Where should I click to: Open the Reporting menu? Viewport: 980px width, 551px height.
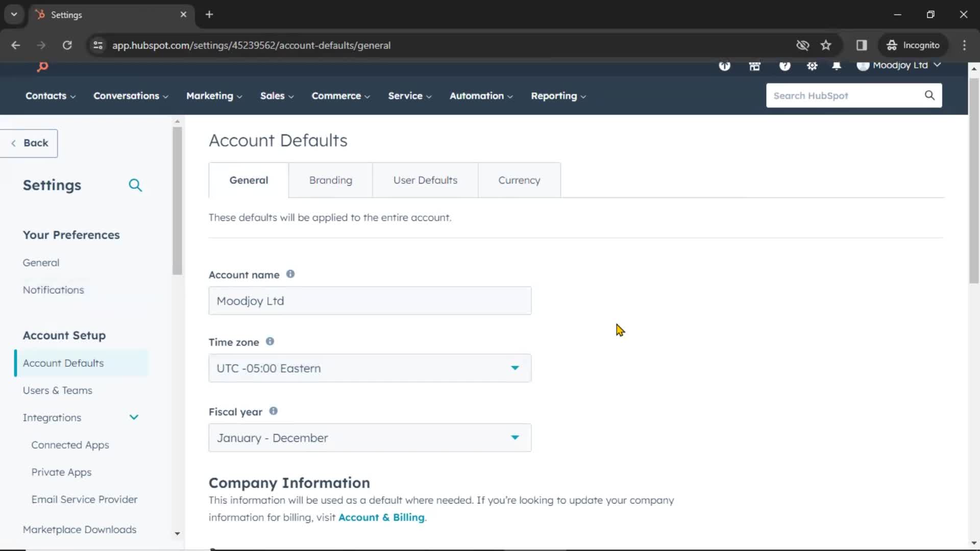pyautogui.click(x=558, y=96)
